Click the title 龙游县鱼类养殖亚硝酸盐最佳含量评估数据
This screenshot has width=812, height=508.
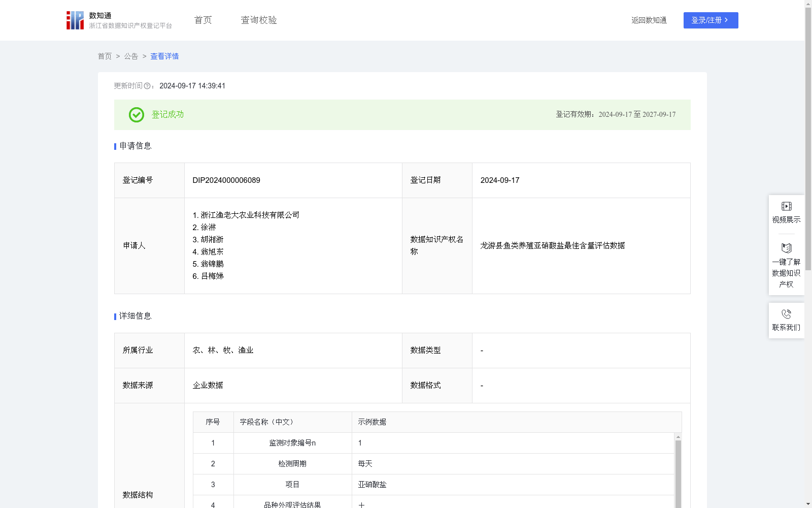[x=553, y=246]
